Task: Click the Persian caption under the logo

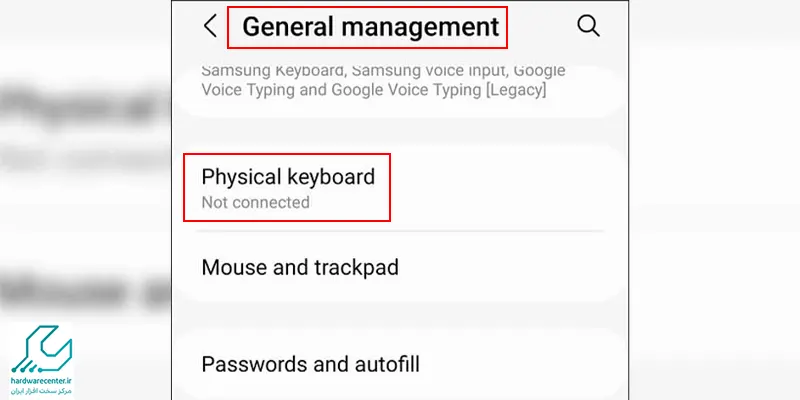Action: tap(42, 391)
